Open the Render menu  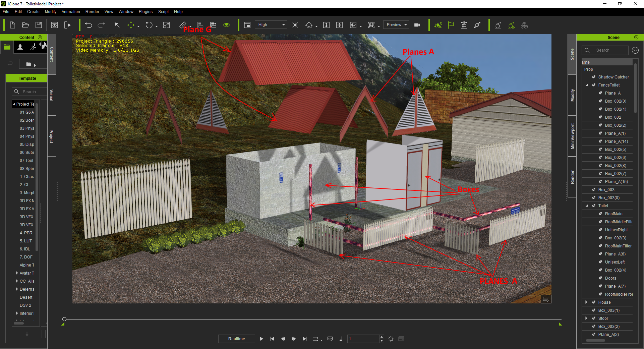pyautogui.click(x=92, y=12)
